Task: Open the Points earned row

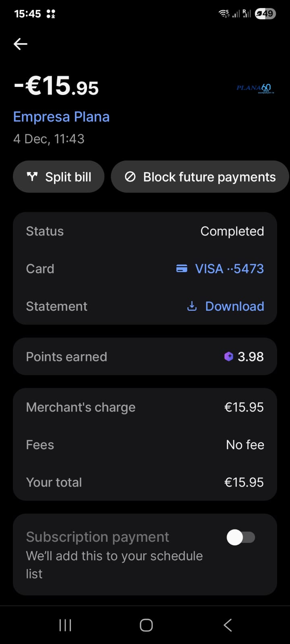Action: click(145, 357)
